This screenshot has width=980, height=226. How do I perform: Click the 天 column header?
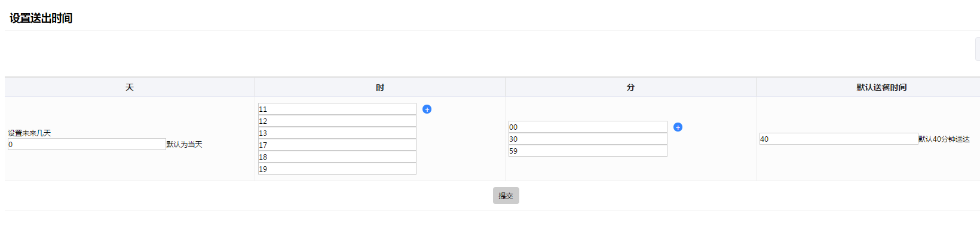coord(130,87)
